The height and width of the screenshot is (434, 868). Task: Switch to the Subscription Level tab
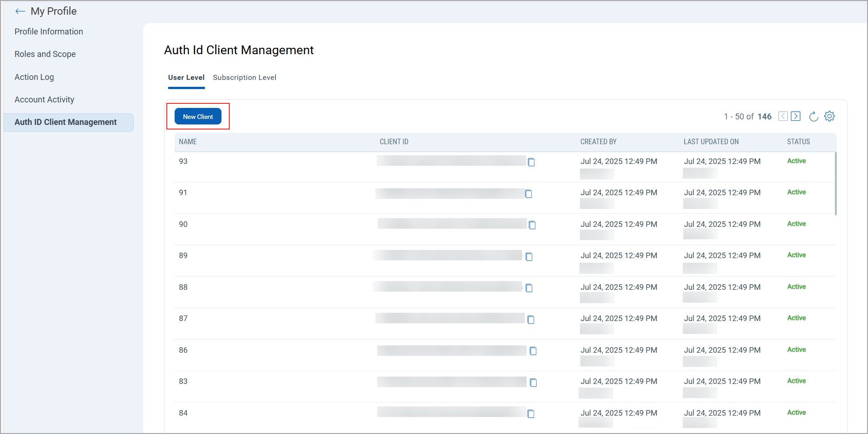[x=244, y=78]
